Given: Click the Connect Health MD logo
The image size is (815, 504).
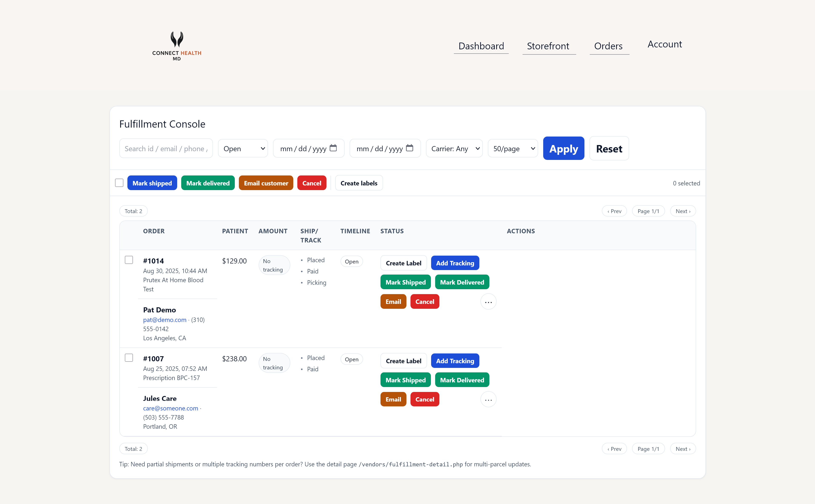Looking at the screenshot, I should pos(177,46).
